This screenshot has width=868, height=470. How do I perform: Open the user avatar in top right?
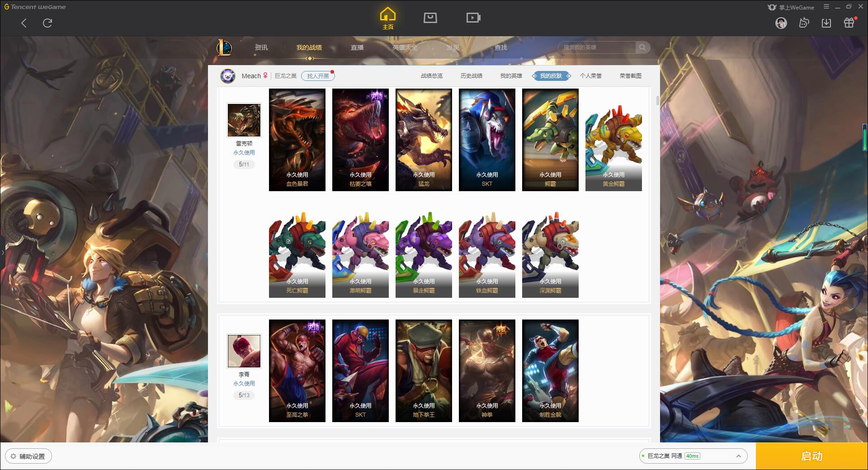tap(781, 23)
